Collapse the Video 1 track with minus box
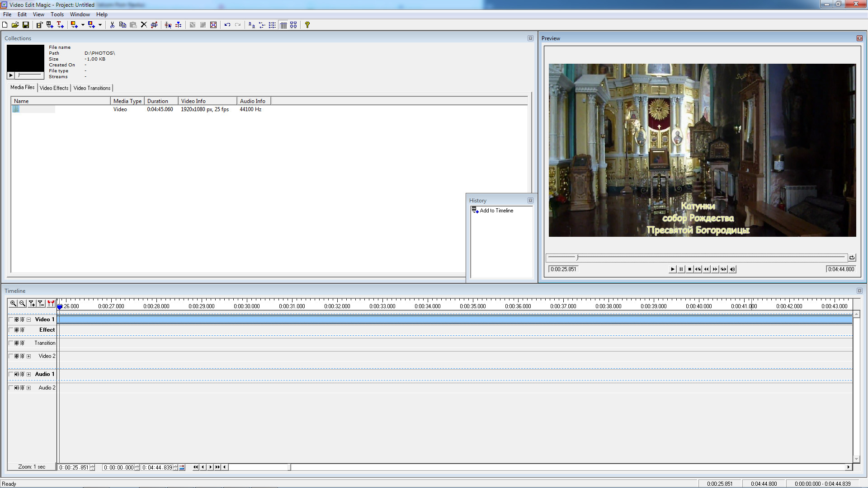868x488 pixels. click(x=29, y=319)
